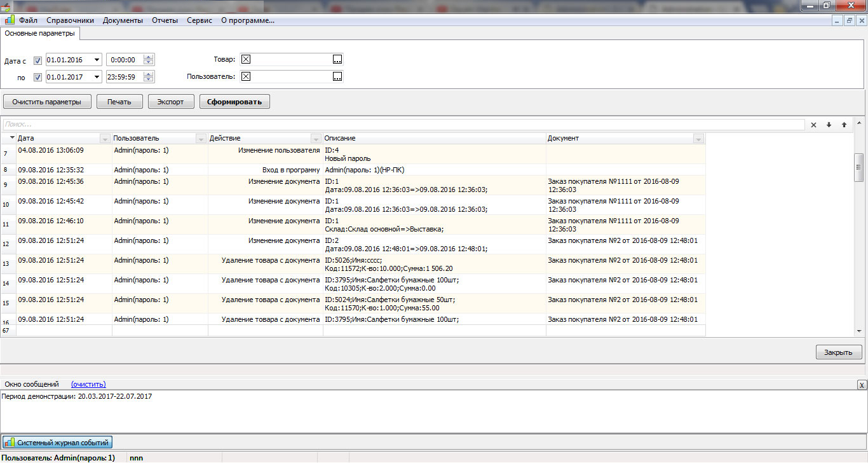Open the end date 01.01.2017 dropdown
868x463 pixels.
[97, 76]
